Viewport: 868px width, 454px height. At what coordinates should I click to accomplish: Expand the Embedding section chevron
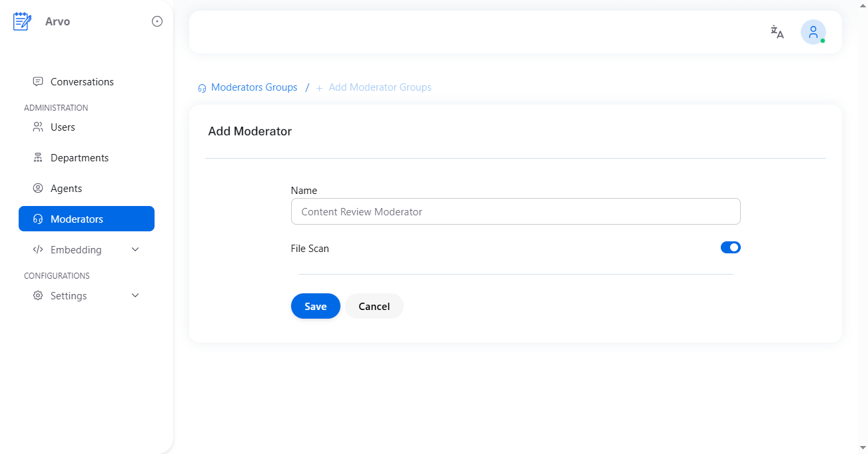click(x=135, y=249)
